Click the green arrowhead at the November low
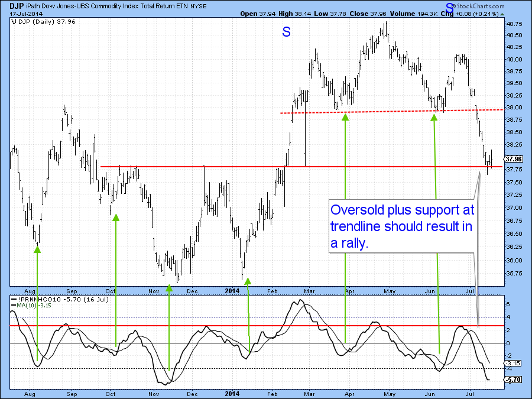The height and width of the screenshot is (399, 532). (169, 288)
